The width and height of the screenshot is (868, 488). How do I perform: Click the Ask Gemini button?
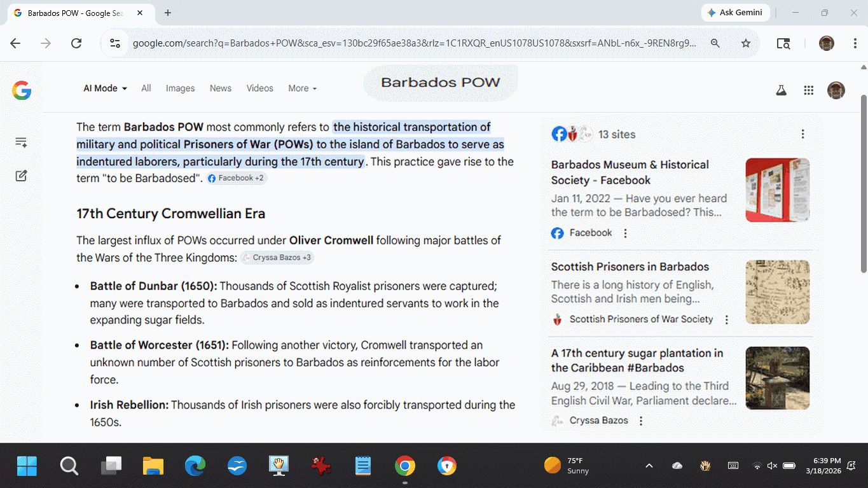coord(735,13)
